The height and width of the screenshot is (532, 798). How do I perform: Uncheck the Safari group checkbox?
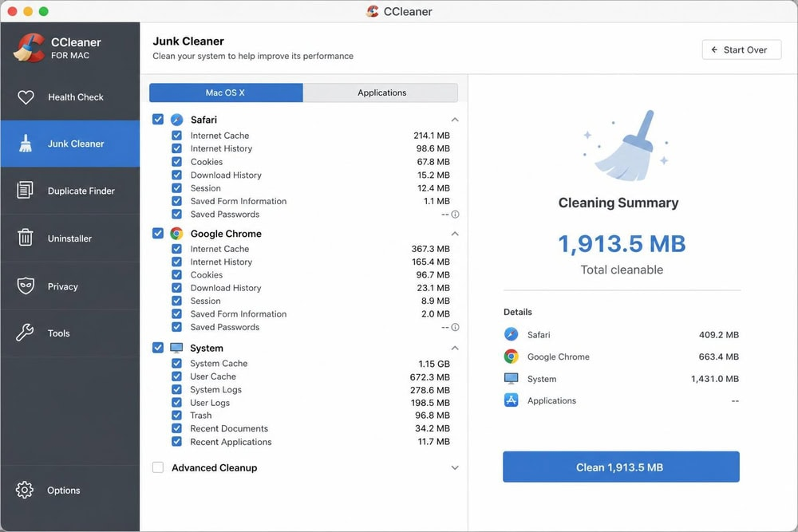pos(158,119)
